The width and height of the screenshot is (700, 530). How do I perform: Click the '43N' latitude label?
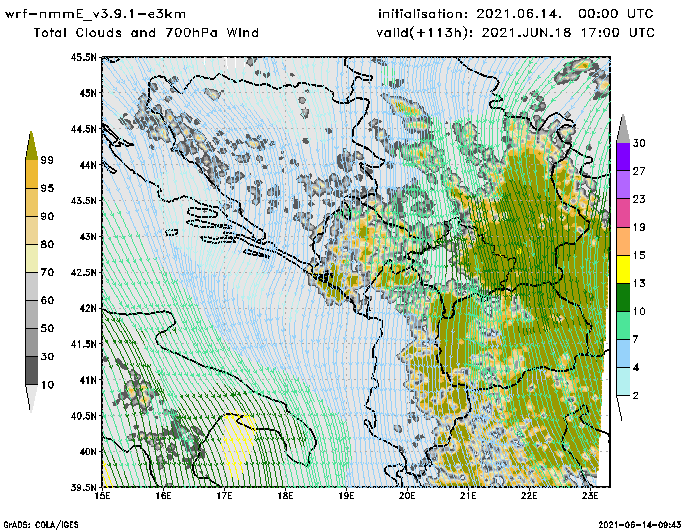[x=88, y=236]
